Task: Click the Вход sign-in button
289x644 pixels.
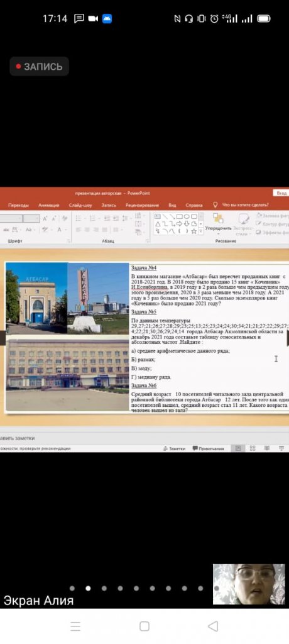Action: pos(281,193)
